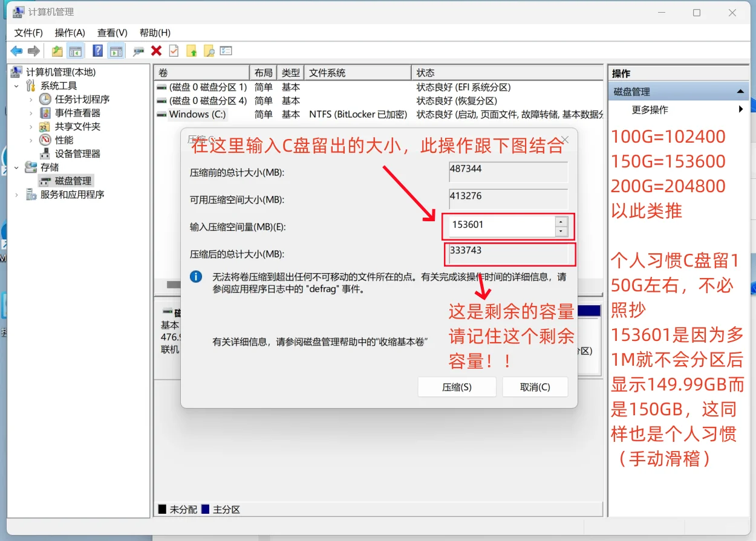Click the Shared Folders icon in tree

click(x=45, y=126)
